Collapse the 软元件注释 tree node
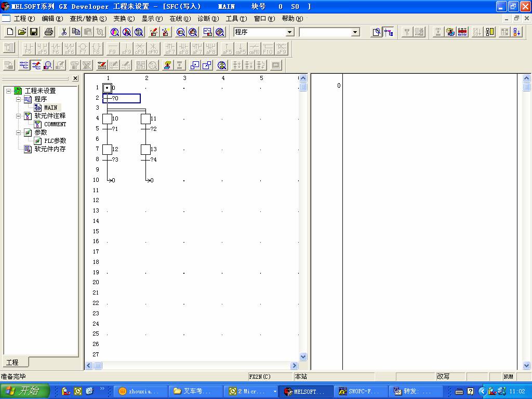The width and height of the screenshot is (532, 399). pos(19,116)
